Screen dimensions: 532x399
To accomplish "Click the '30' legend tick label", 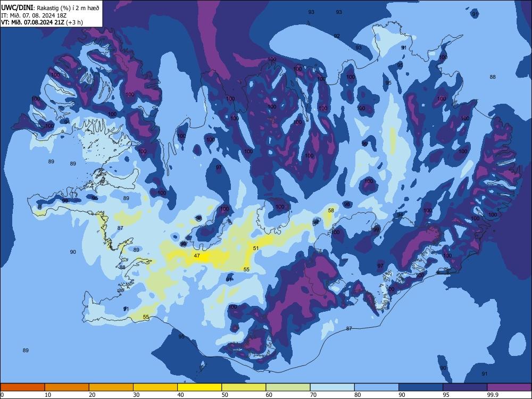I will pyautogui.click(x=136, y=395).
